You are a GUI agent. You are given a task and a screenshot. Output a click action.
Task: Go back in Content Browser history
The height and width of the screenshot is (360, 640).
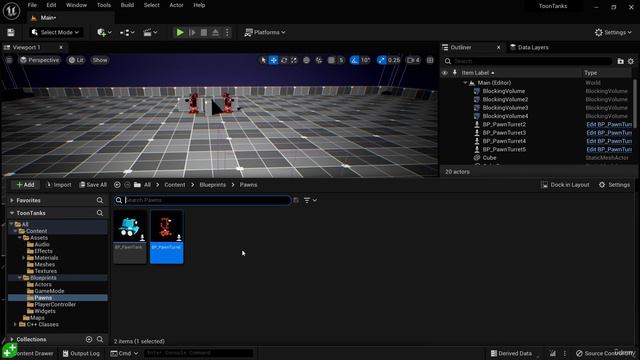[x=117, y=185]
